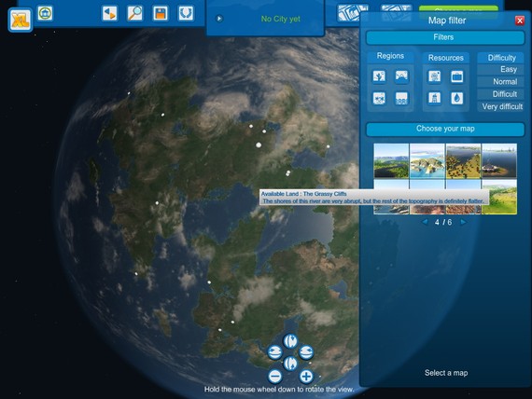This screenshot has height=399, width=532.
Task: Rotate the globe downward with lower arrow control
Action: [x=290, y=364]
